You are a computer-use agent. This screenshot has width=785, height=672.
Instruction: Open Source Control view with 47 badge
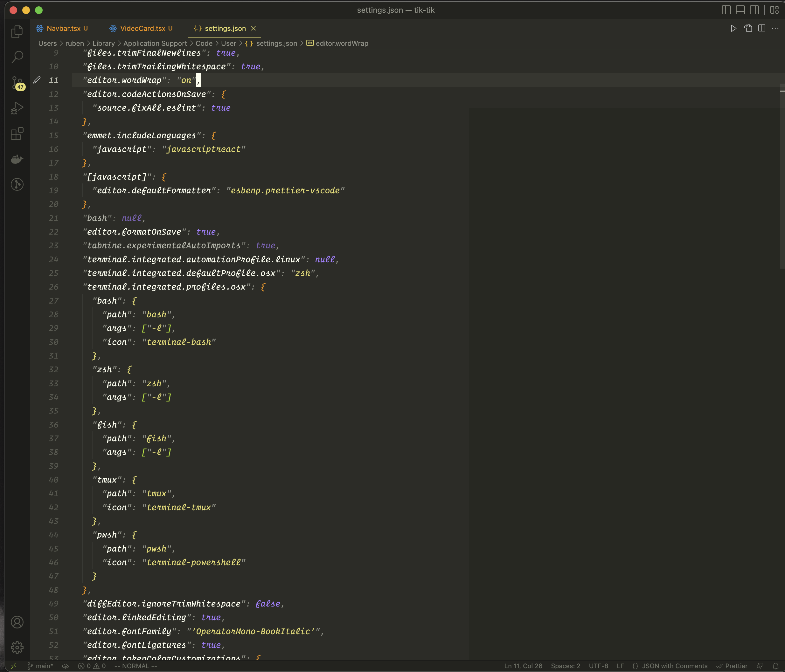coord(17,83)
